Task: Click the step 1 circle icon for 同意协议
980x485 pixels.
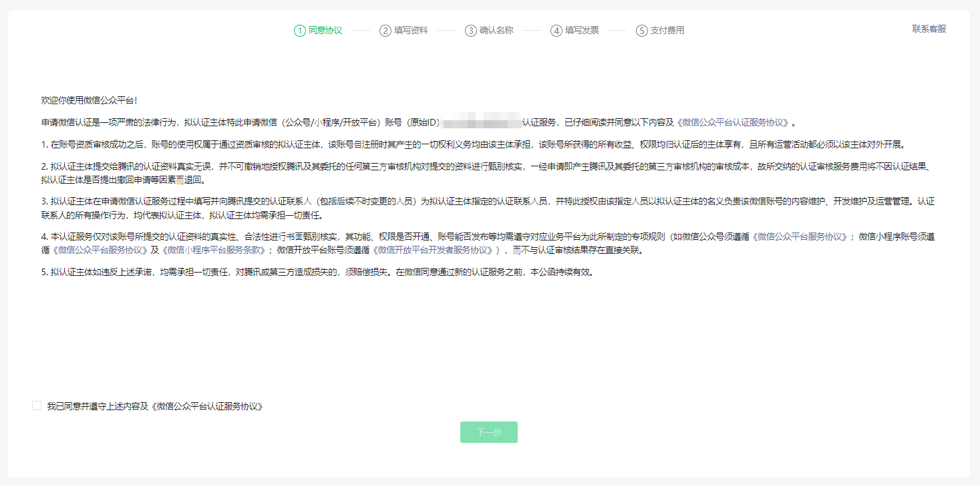Action: click(299, 31)
